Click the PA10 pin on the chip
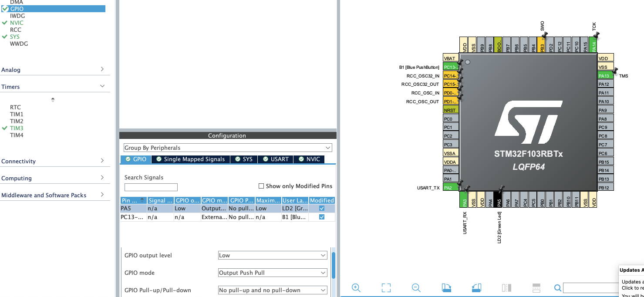 pos(605,101)
